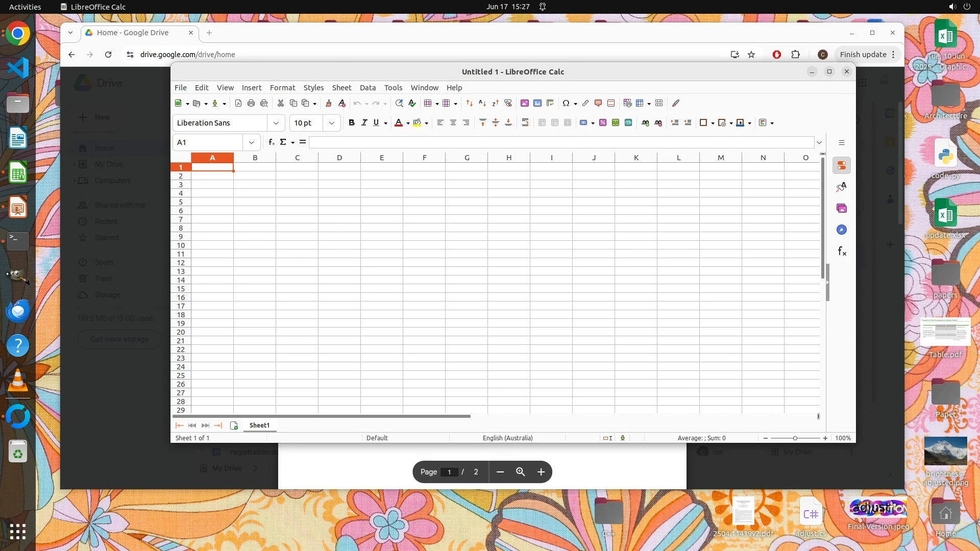Expand the font name dropdown
Image resolution: width=980 pixels, height=551 pixels.
pos(276,123)
